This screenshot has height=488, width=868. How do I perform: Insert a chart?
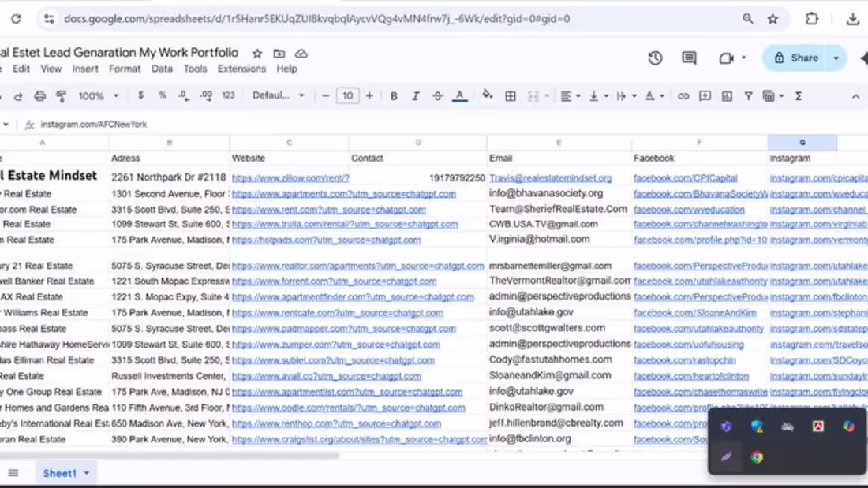point(727,96)
